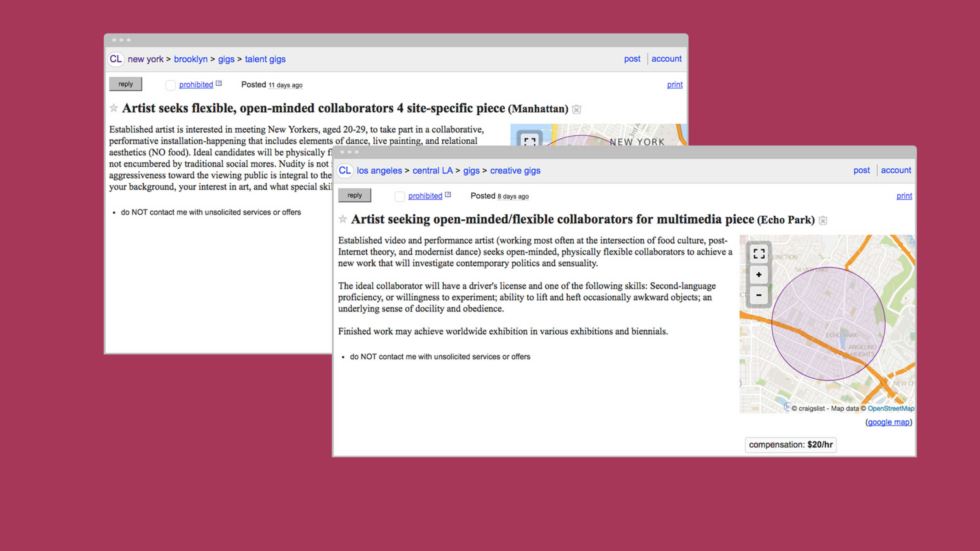
Task: Expand the Echo Park map to fullscreen
Action: pos(759,254)
